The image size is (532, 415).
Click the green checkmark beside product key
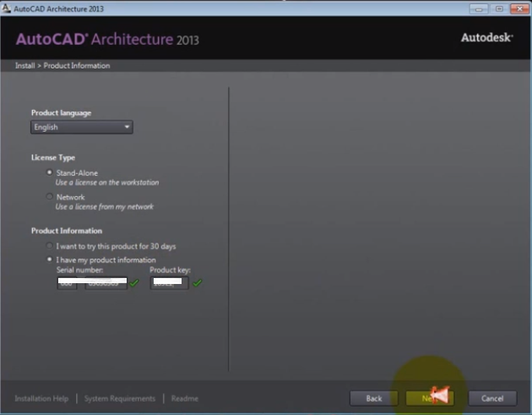tap(197, 282)
